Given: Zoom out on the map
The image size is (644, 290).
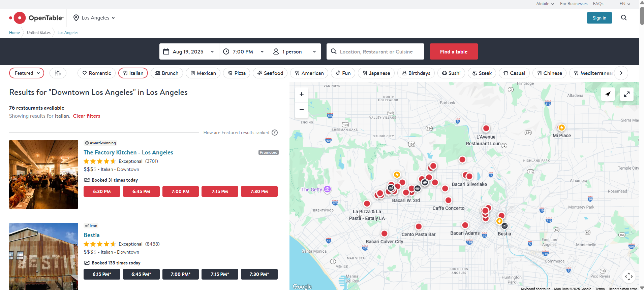Looking at the screenshot, I should [x=301, y=109].
